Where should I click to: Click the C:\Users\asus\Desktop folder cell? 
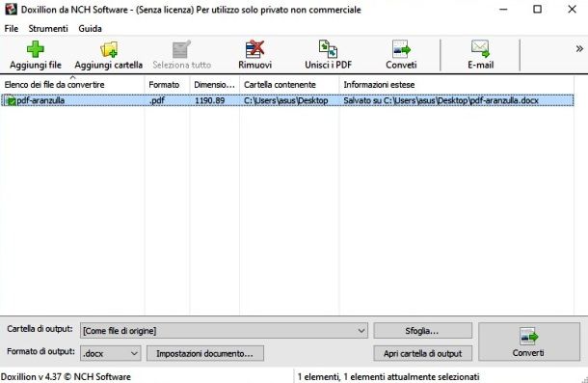click(286, 100)
